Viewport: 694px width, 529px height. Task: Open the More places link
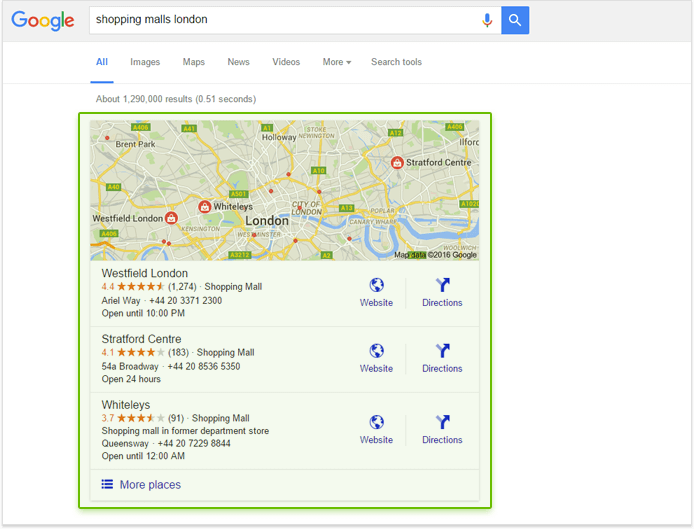pyautogui.click(x=150, y=485)
